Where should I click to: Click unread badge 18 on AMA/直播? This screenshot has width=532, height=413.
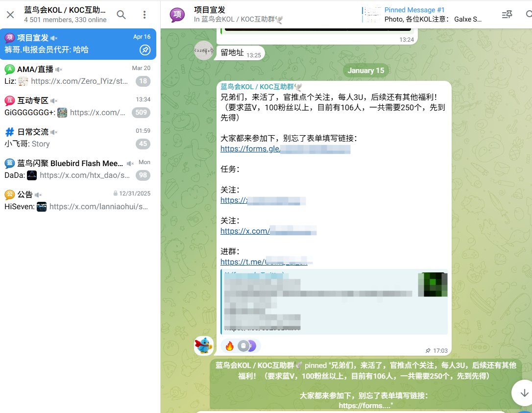[x=143, y=81]
